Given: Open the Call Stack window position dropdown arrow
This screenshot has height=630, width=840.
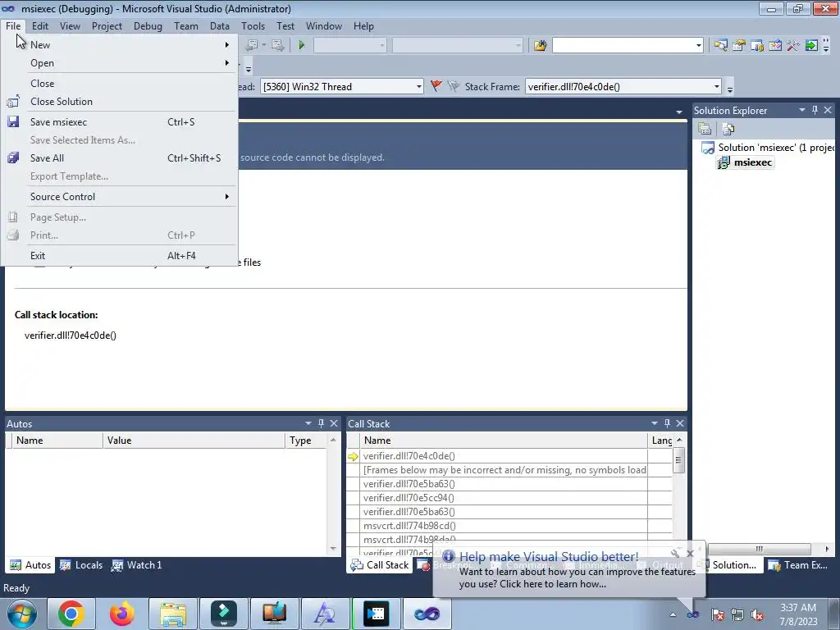Looking at the screenshot, I should [654, 423].
